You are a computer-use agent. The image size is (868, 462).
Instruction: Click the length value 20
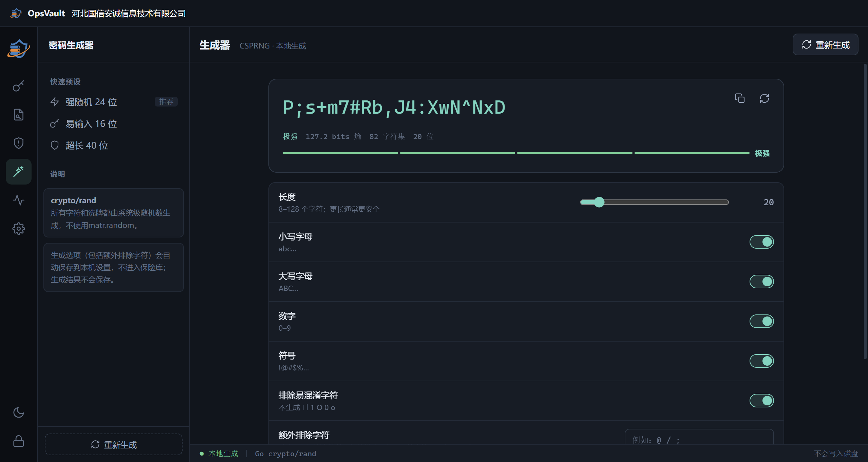coord(769,202)
